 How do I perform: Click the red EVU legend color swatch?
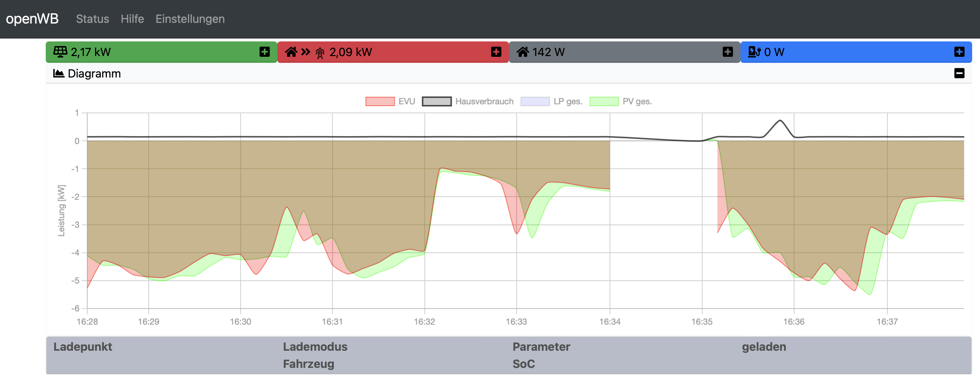(x=380, y=101)
